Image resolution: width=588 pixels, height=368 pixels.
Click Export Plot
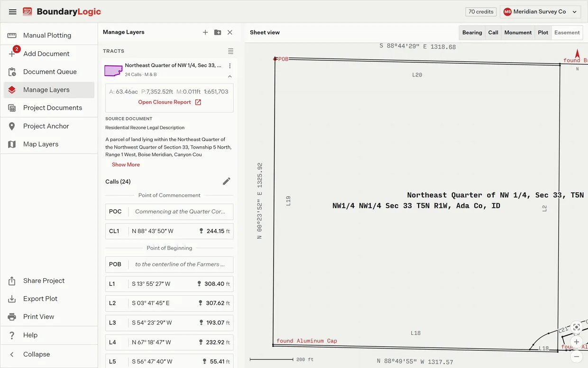pyautogui.click(x=49, y=299)
